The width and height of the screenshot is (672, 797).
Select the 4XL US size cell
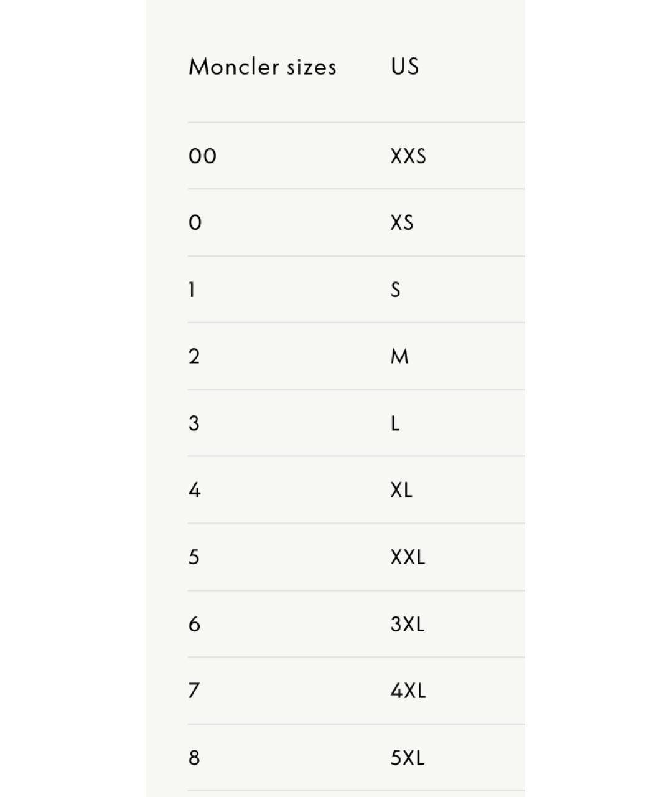click(x=408, y=691)
